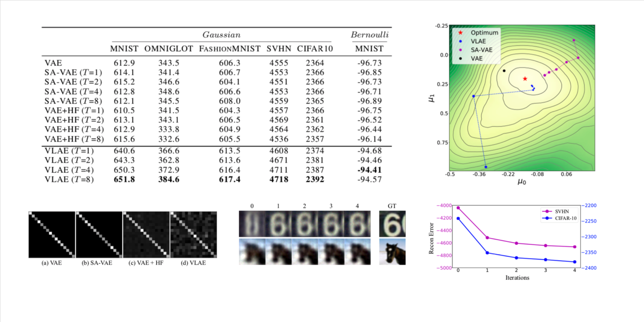Click the OMNIGLOT column header

click(168, 49)
